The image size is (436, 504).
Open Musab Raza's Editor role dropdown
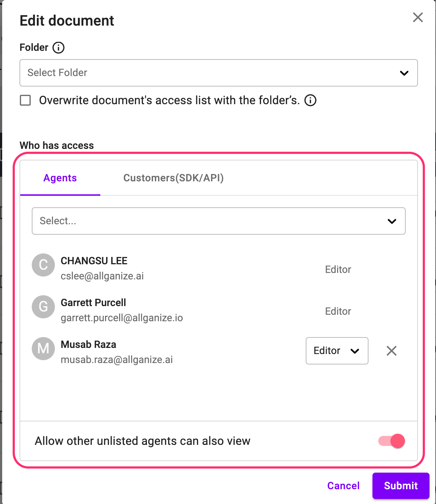point(337,351)
